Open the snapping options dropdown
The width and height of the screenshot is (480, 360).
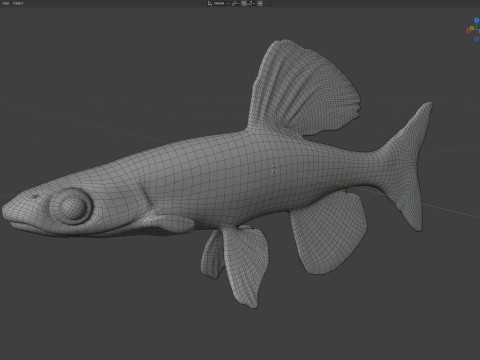click(251, 3)
